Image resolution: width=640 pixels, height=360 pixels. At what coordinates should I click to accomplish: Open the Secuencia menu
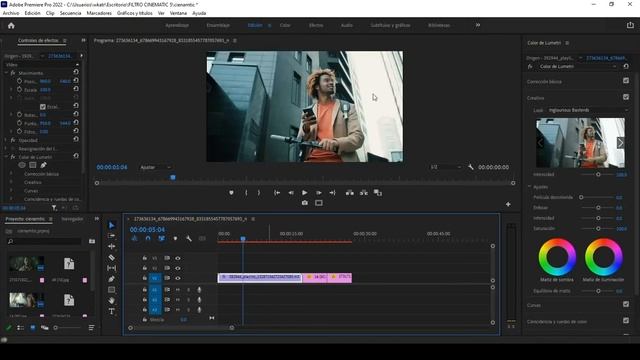(71, 13)
